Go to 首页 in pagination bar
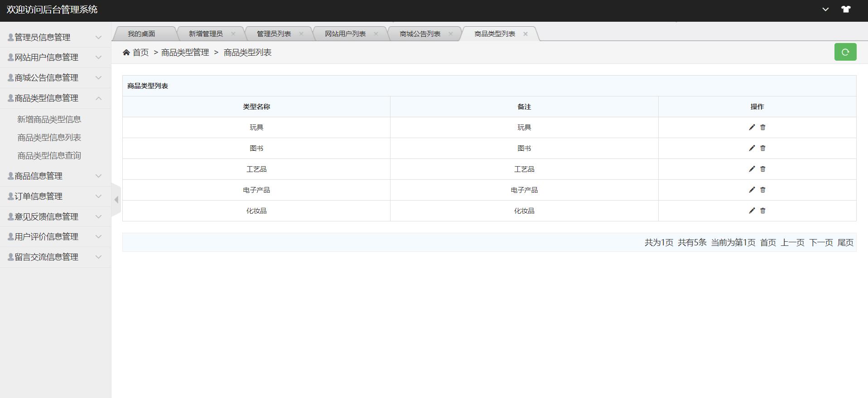The width and height of the screenshot is (868, 398). (768, 243)
